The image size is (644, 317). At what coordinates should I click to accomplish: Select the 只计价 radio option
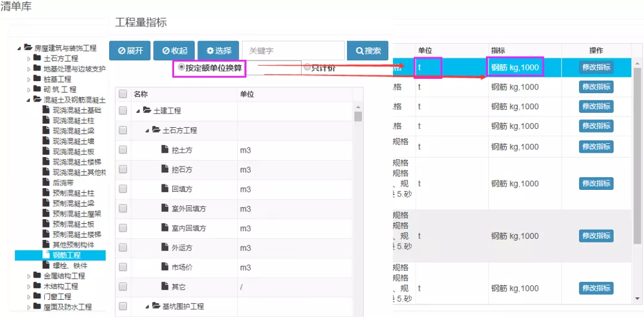(x=307, y=67)
